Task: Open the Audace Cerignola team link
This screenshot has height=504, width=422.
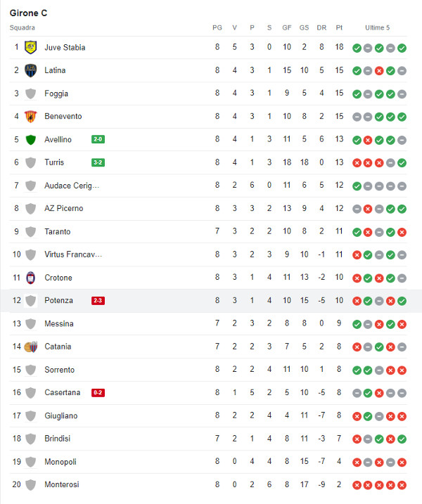Action: (x=72, y=186)
